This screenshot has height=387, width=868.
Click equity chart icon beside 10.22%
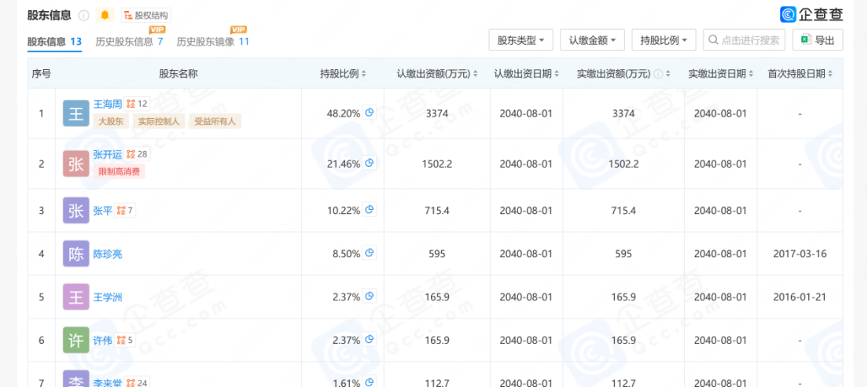click(x=370, y=210)
